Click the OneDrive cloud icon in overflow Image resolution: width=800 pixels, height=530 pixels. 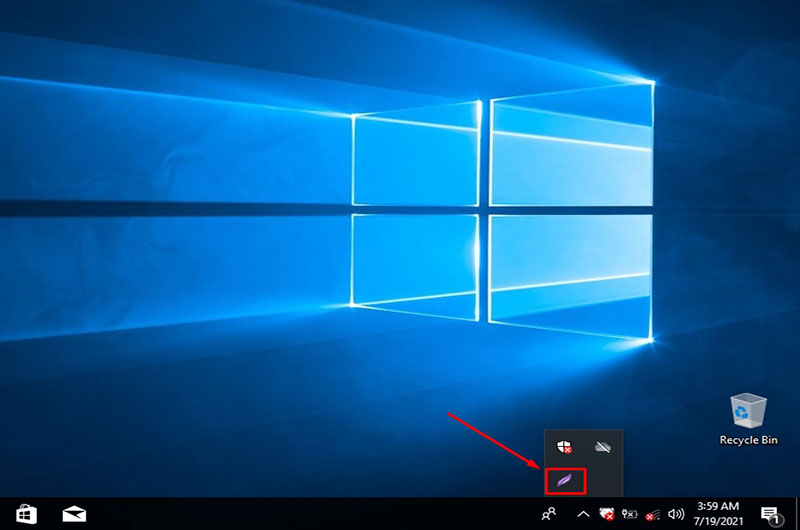point(603,447)
